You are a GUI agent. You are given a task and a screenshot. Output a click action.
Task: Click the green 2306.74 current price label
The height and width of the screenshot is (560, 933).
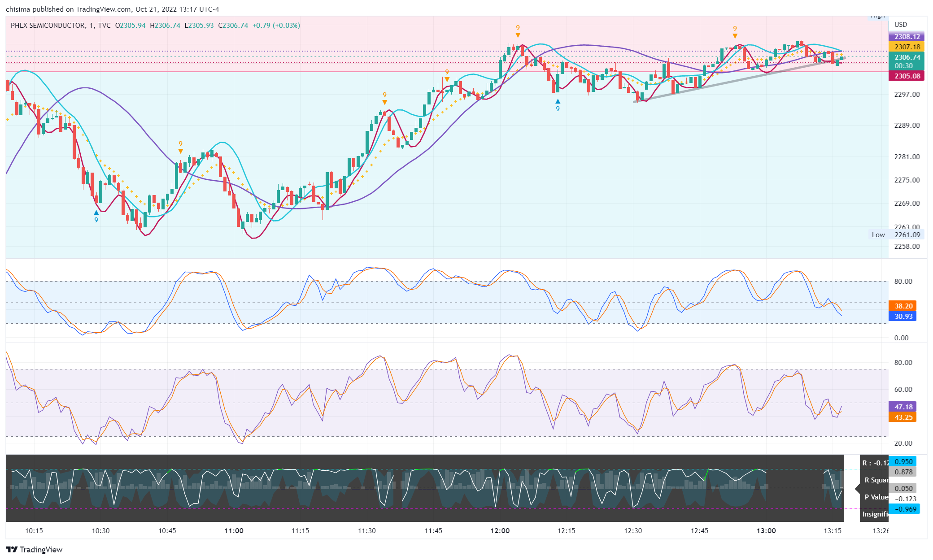(x=907, y=57)
